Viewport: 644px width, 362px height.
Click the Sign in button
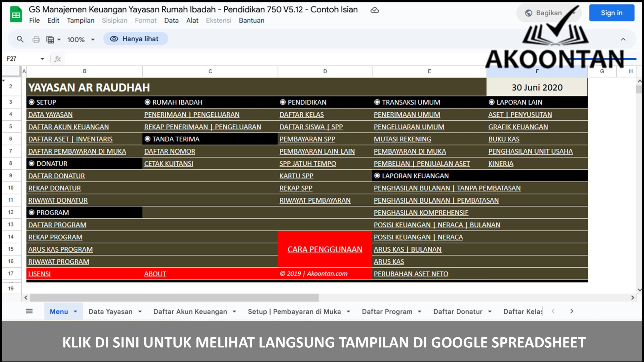[x=612, y=13]
